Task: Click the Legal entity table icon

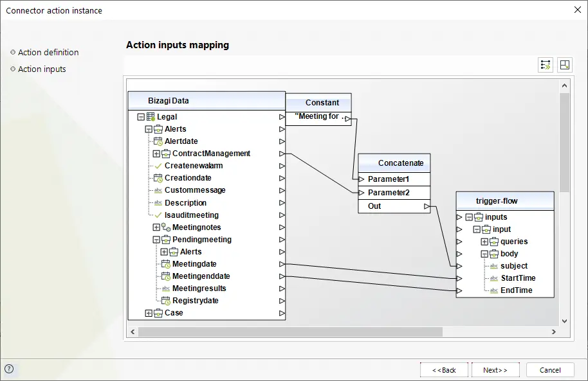Action: [151, 116]
